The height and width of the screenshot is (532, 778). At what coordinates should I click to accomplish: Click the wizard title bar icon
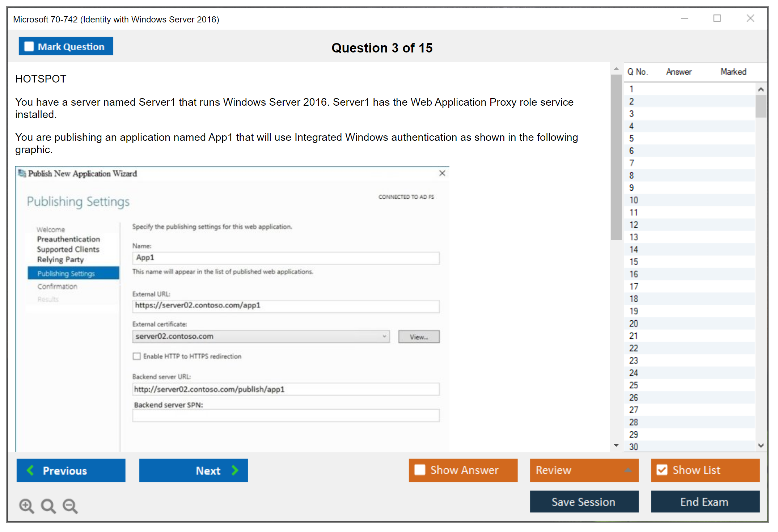(22, 173)
